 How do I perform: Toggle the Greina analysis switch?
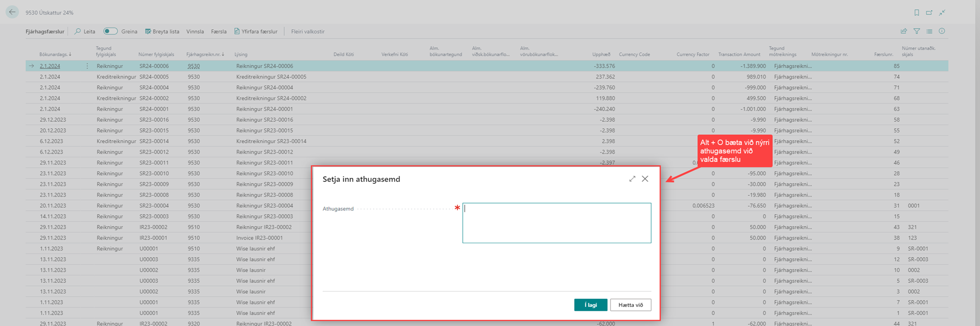pyautogui.click(x=110, y=31)
